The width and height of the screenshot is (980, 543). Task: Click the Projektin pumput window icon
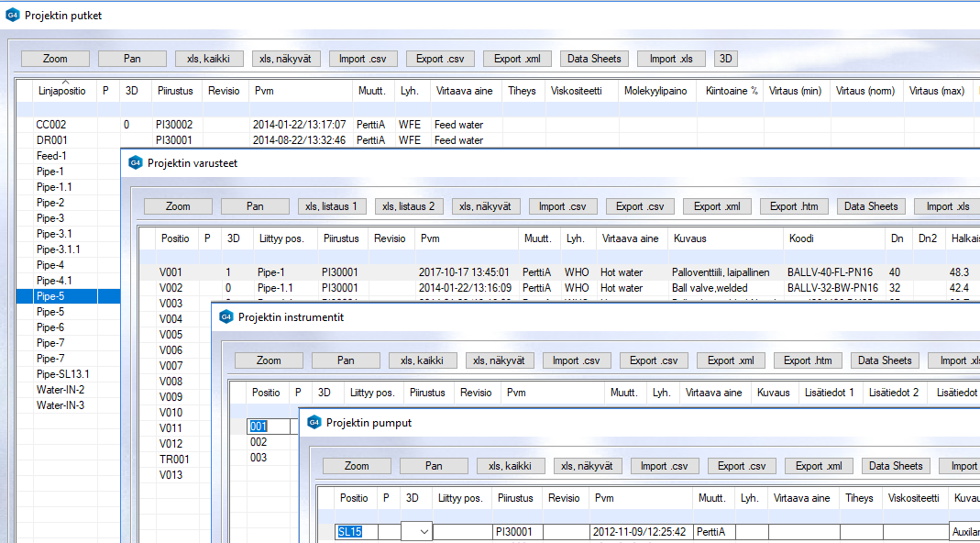point(314,423)
